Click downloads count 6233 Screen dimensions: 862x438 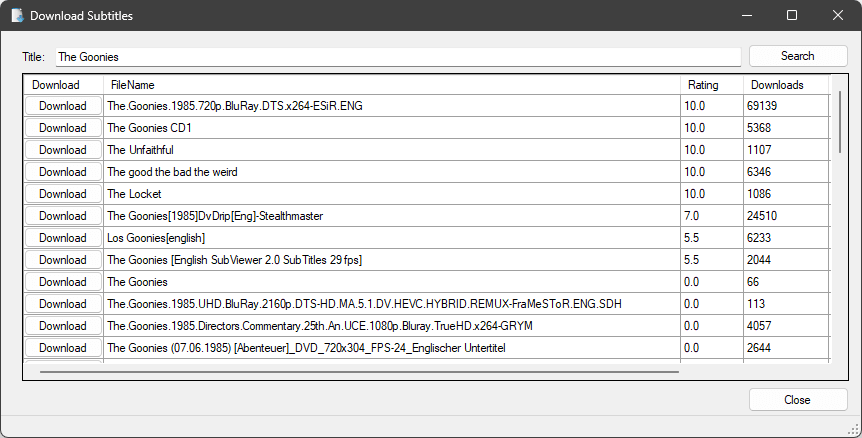tap(759, 238)
